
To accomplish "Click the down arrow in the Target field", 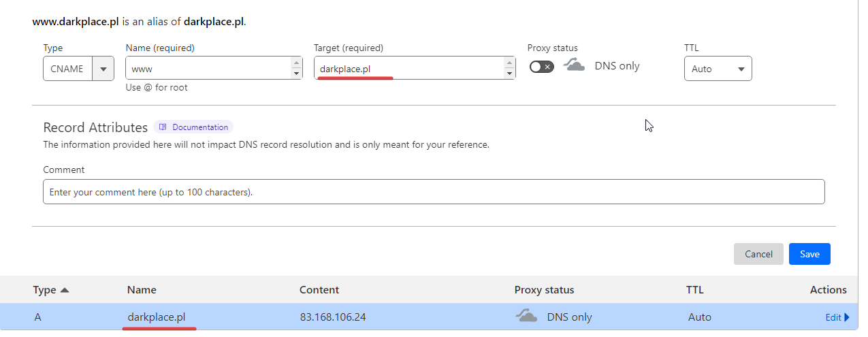I will (x=509, y=74).
